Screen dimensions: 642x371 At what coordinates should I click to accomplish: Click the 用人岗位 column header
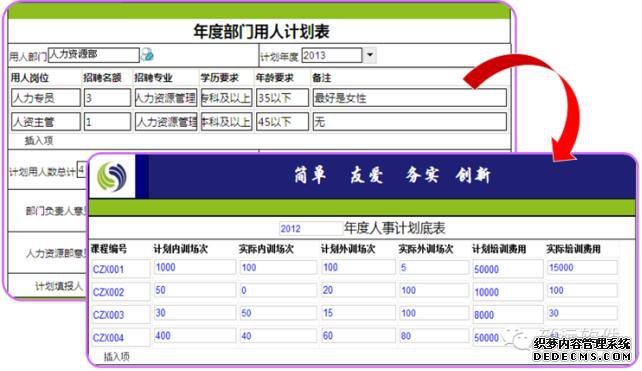click(x=29, y=77)
